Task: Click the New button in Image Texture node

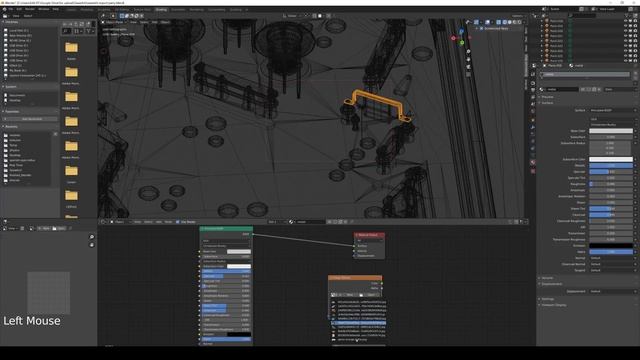Action: tap(350, 295)
